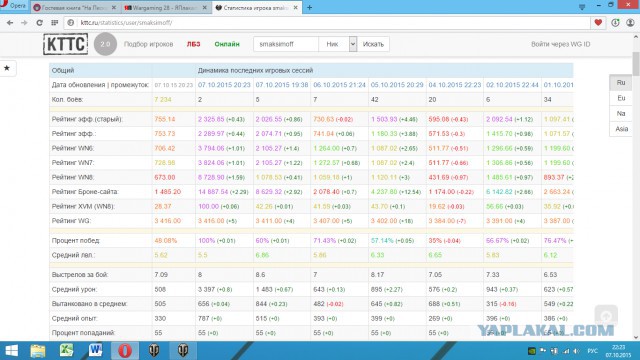Go back using the browser back arrow
This screenshot has height=360, width=640.
10,23
